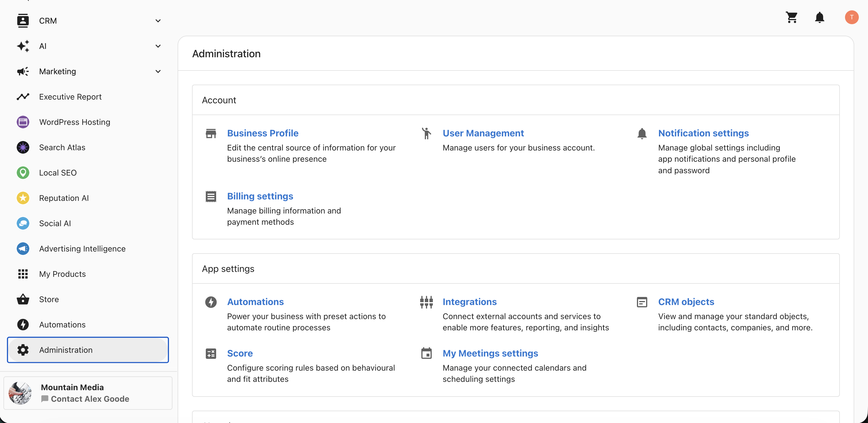Click the My Meetings calendar icon
The width and height of the screenshot is (868, 423).
tap(426, 353)
